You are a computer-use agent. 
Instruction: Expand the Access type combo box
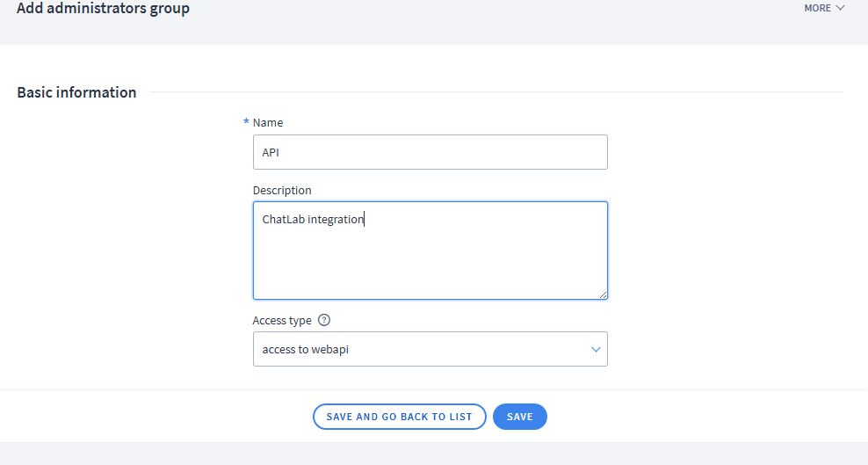pyautogui.click(x=430, y=349)
